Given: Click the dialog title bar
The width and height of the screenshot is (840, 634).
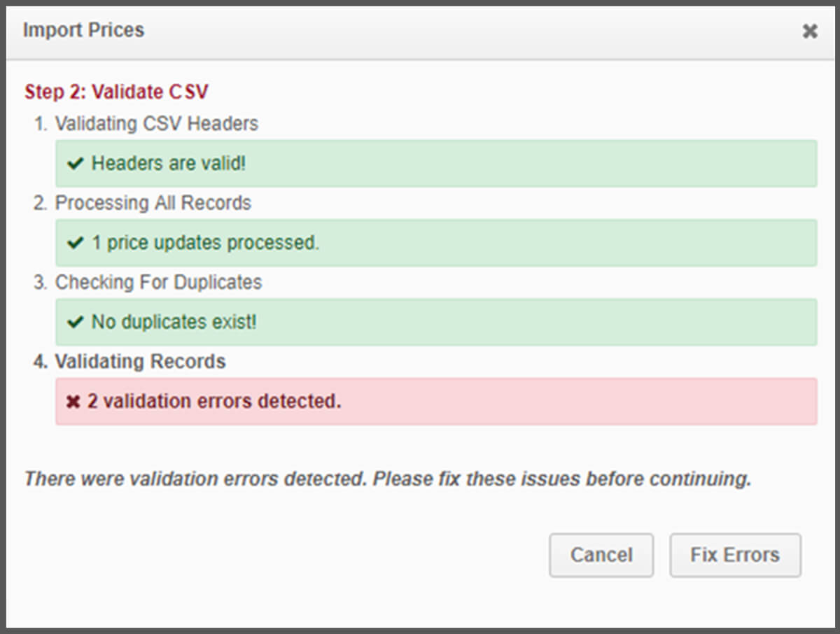Looking at the screenshot, I should click(420, 30).
